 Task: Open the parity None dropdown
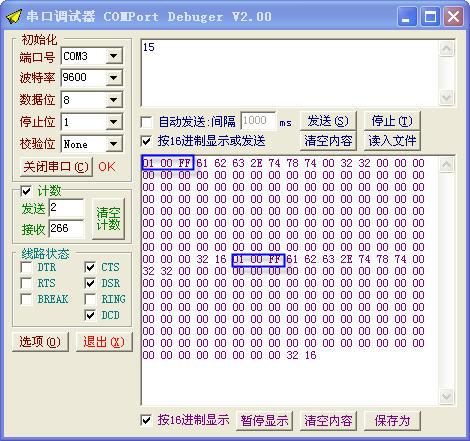[x=114, y=144]
